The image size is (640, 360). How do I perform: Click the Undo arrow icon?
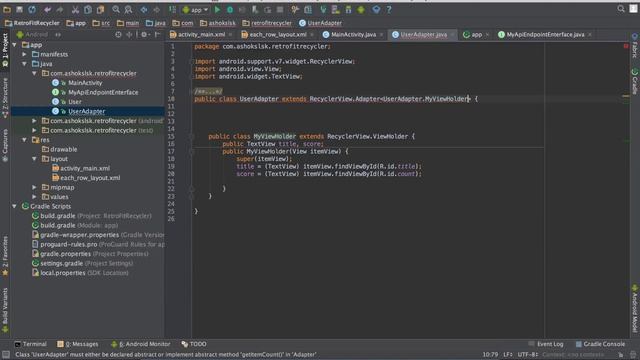48,9
